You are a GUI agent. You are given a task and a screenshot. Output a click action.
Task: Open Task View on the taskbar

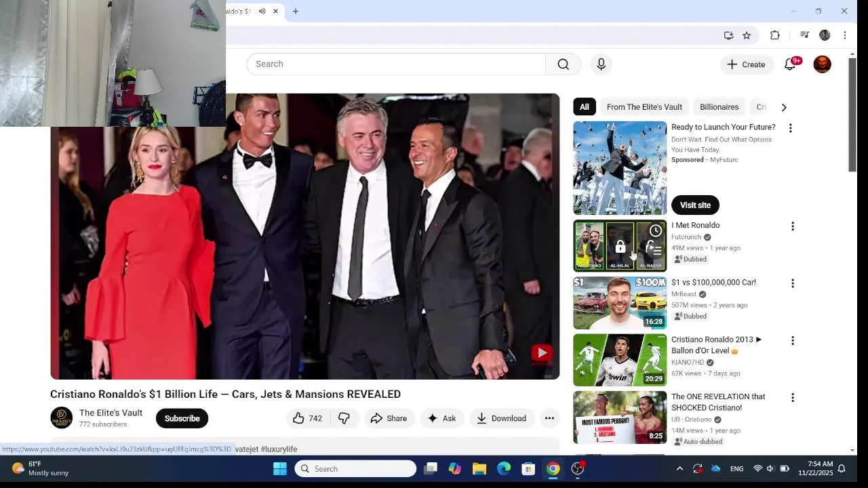click(430, 469)
